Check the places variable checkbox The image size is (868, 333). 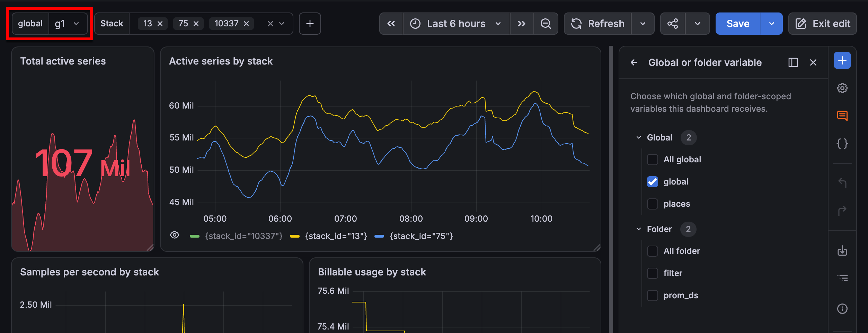coord(653,204)
